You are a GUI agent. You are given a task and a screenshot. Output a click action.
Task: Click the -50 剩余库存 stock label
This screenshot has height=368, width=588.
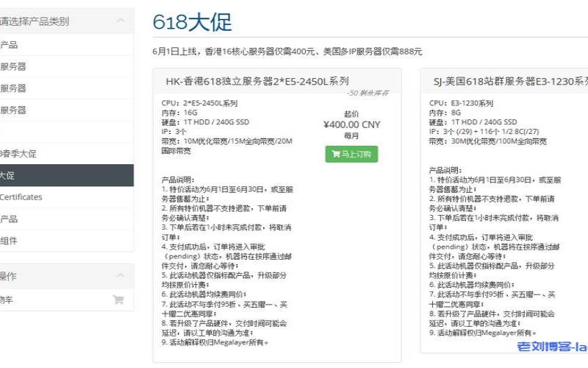click(368, 93)
